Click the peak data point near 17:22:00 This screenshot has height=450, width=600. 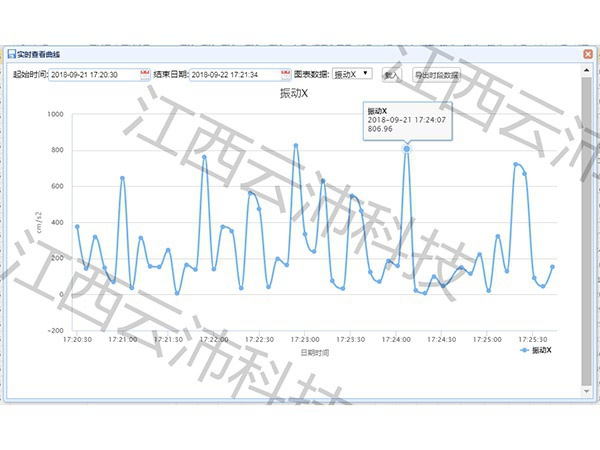204,157
